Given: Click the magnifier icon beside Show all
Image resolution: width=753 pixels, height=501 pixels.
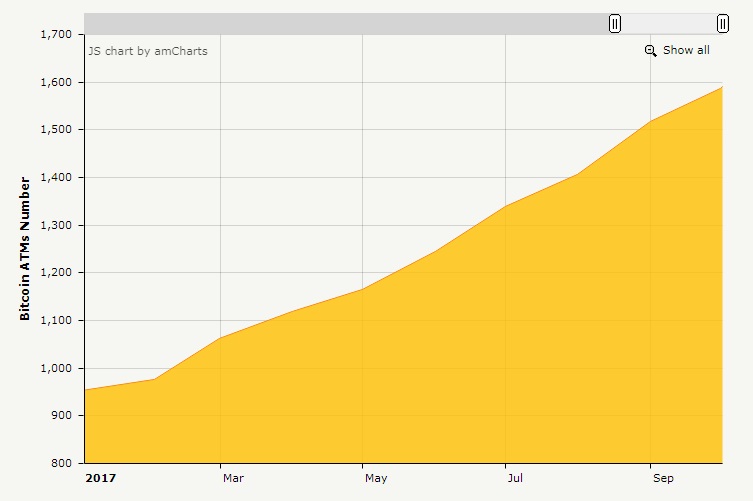Looking at the screenshot, I should [x=650, y=50].
